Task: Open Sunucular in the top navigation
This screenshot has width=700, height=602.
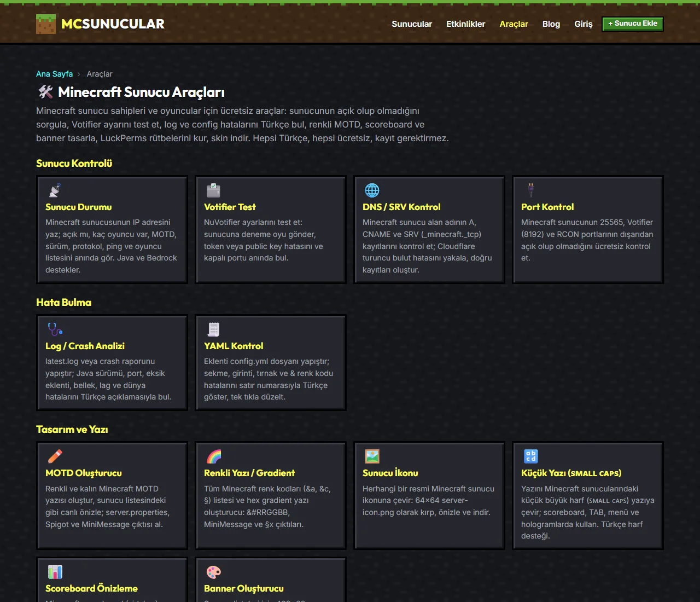Action: click(x=412, y=24)
